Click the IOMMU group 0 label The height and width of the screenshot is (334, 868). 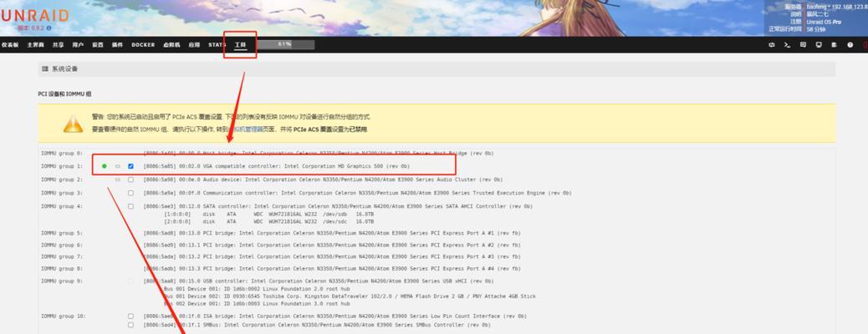coord(62,153)
